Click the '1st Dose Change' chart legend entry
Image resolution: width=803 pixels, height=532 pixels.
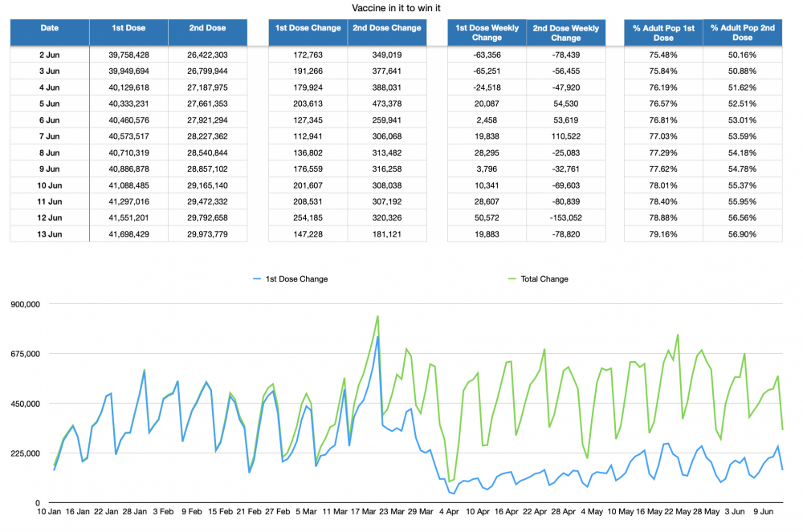[291, 279]
